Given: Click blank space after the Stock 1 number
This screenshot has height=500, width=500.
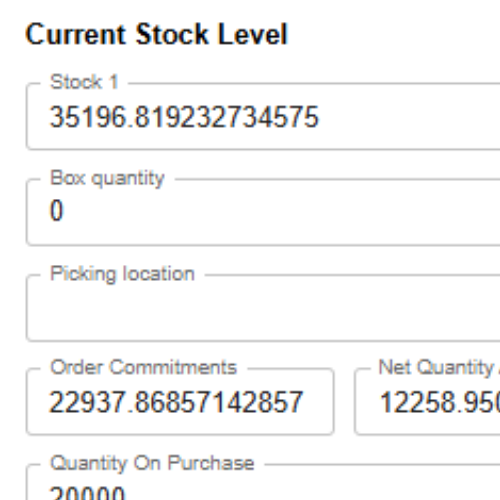Looking at the screenshot, I should [407, 117].
